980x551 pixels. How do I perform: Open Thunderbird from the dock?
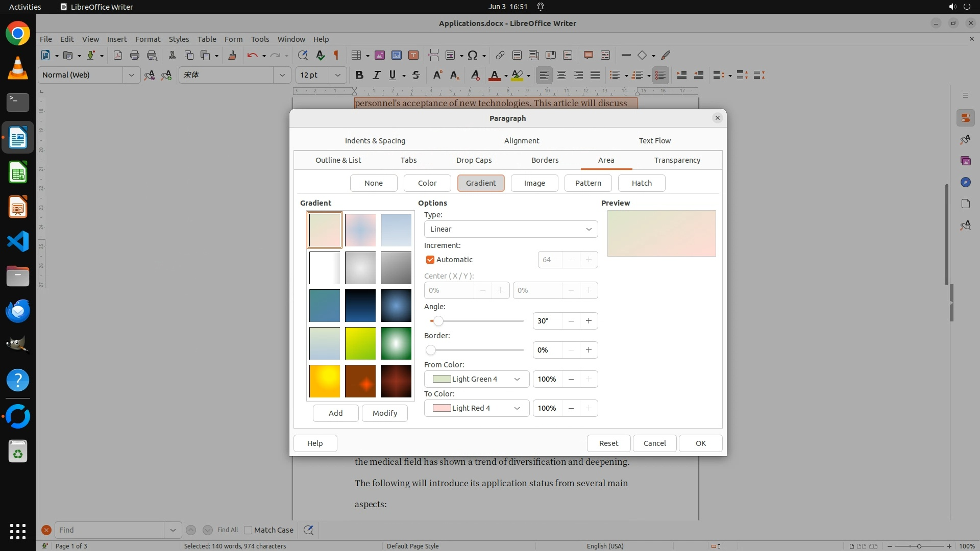click(x=18, y=311)
